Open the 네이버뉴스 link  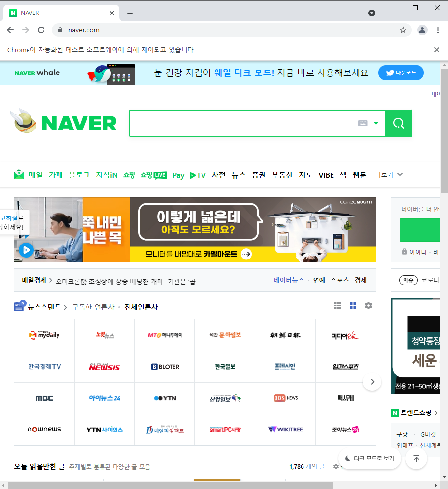(x=289, y=280)
